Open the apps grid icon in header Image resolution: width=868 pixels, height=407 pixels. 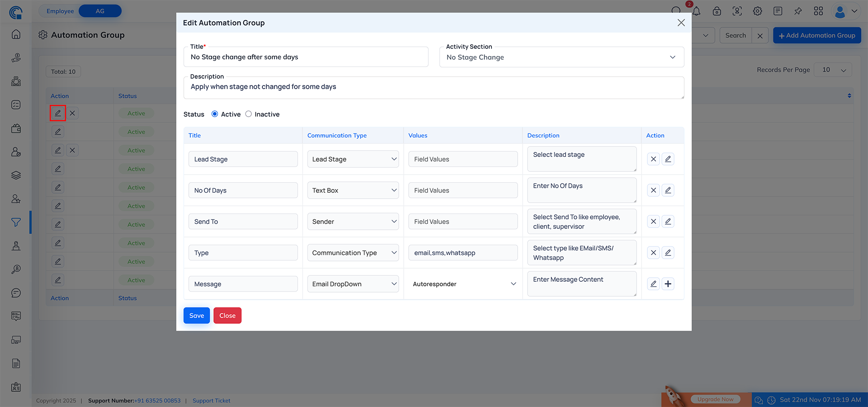[x=818, y=11]
